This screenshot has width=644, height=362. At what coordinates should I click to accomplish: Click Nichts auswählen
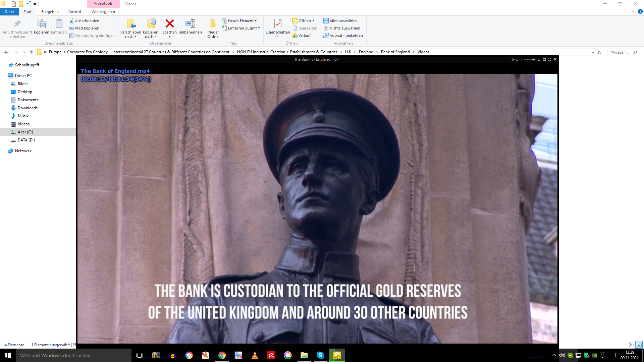[x=342, y=28]
